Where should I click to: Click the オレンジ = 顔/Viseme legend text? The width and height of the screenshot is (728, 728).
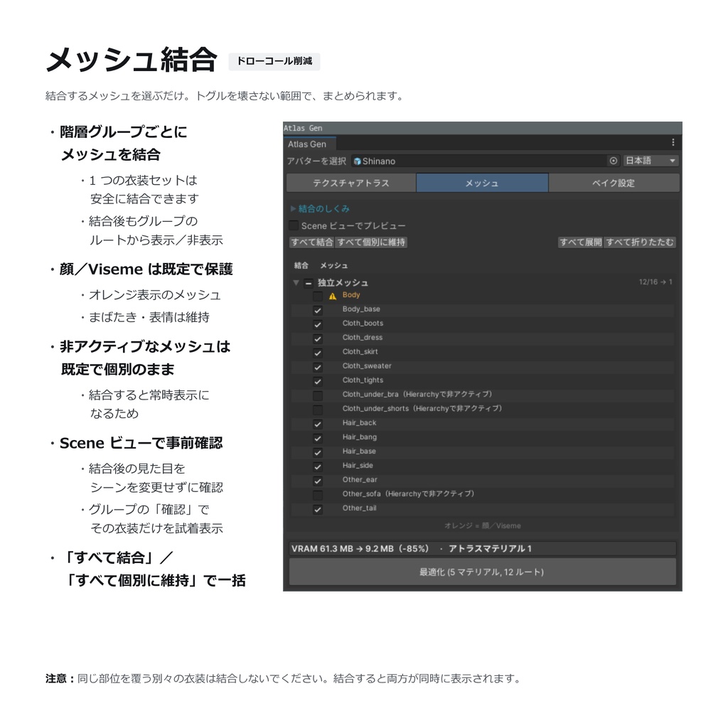tap(483, 525)
